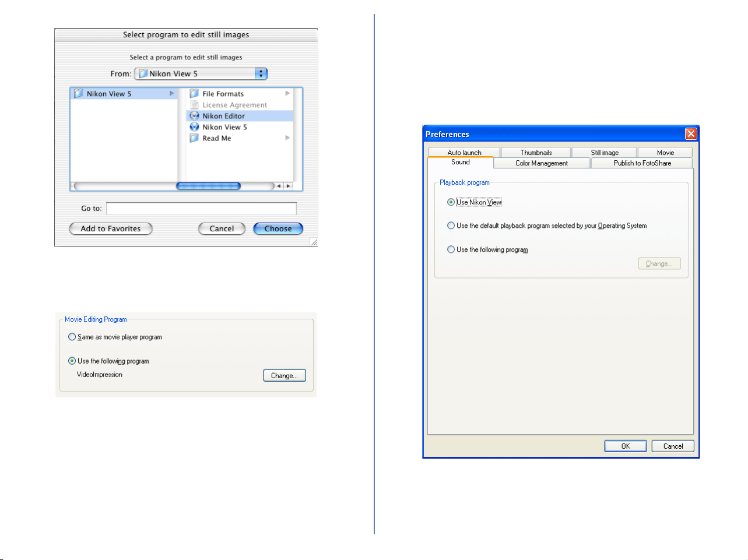Click the Add to Favorites button

pyautogui.click(x=111, y=228)
